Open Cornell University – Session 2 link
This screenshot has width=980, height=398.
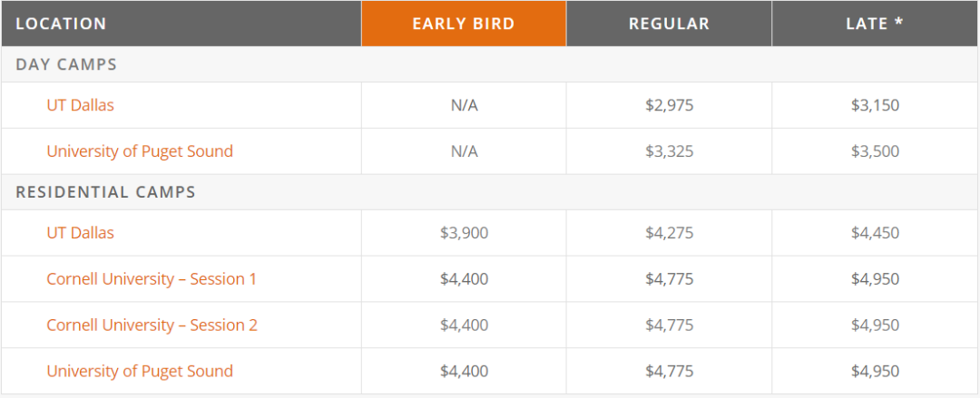pos(152,325)
